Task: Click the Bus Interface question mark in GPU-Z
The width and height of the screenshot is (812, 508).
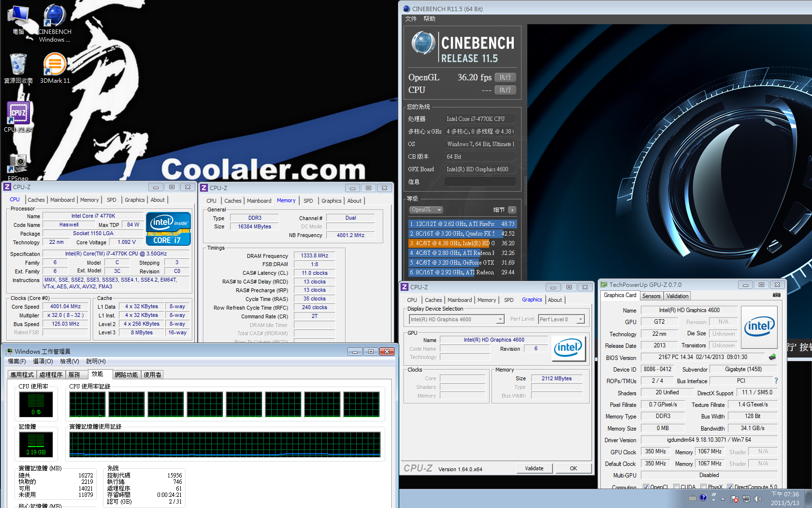Action: point(776,381)
